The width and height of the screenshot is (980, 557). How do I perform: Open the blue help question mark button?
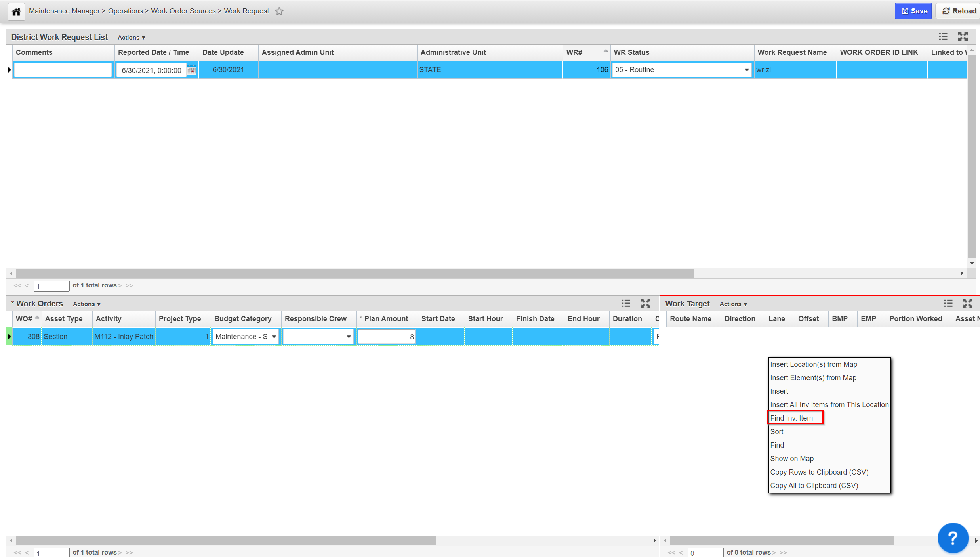(953, 538)
